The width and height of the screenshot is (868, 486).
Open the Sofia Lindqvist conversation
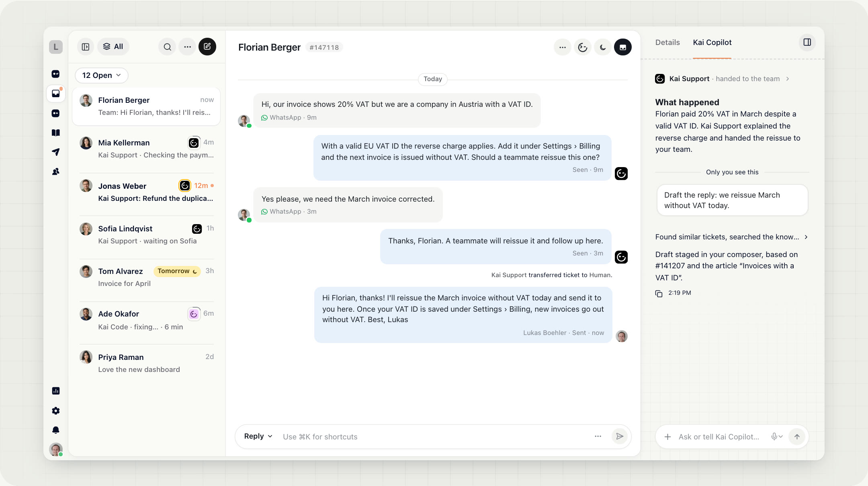pyautogui.click(x=146, y=235)
